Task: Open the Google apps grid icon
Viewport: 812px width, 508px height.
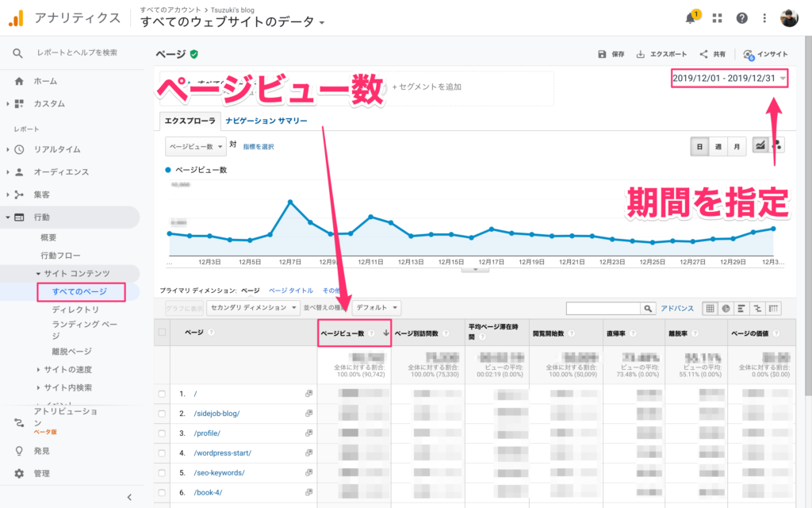Action: pyautogui.click(x=718, y=18)
